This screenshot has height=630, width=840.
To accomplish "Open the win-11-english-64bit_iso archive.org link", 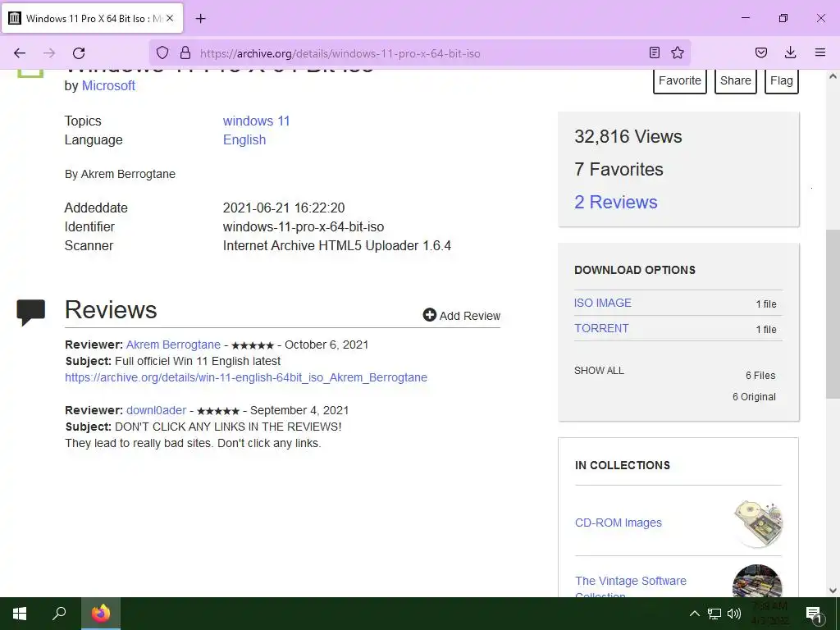I will pyautogui.click(x=246, y=377).
